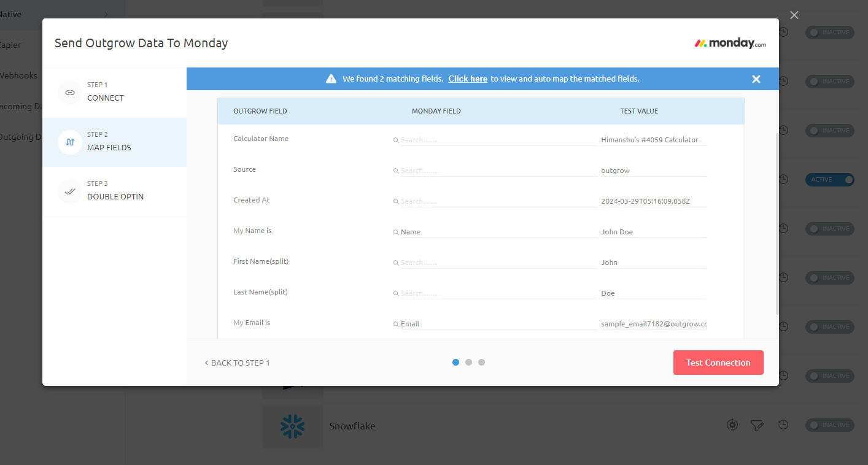Click the sample_email7182@outgrow test value
This screenshot has width=868, height=465.
[654, 324]
